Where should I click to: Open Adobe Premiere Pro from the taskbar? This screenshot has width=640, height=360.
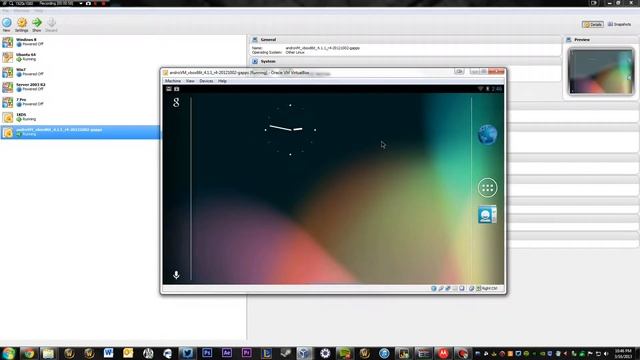click(x=246, y=353)
